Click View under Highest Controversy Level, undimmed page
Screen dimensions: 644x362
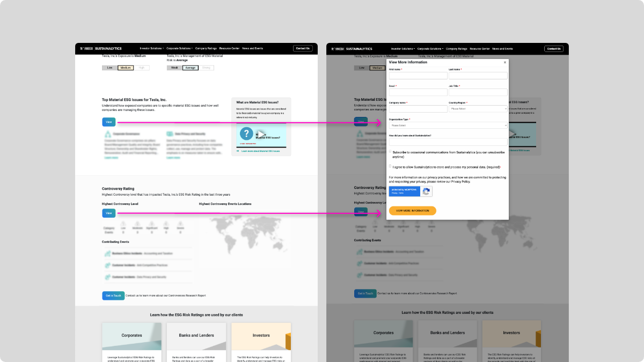(x=109, y=213)
